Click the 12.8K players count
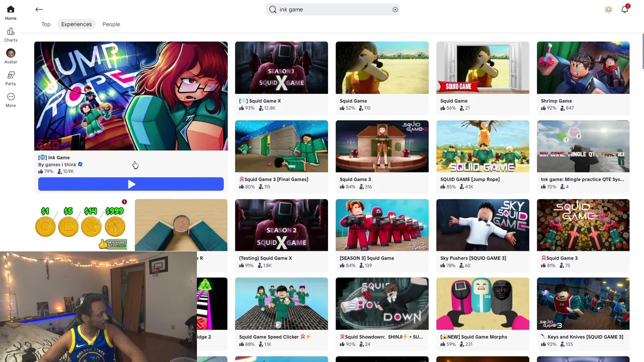This screenshot has height=362, width=644. coord(267,108)
